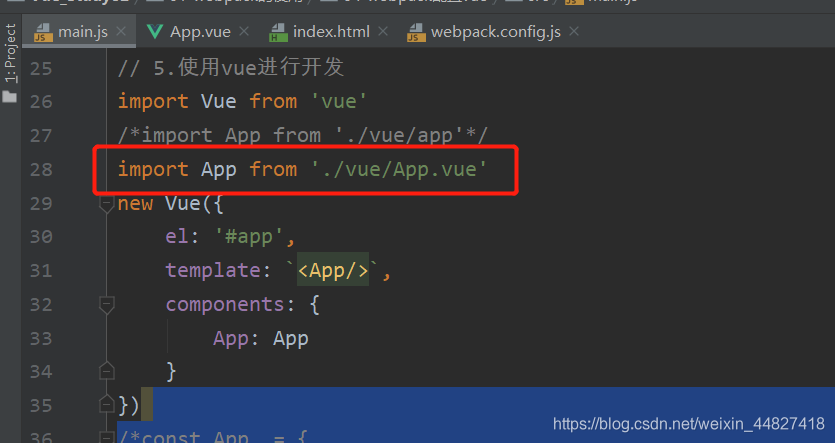Click the JS file icon on main.js tab
The image size is (835, 443).
click(43, 32)
